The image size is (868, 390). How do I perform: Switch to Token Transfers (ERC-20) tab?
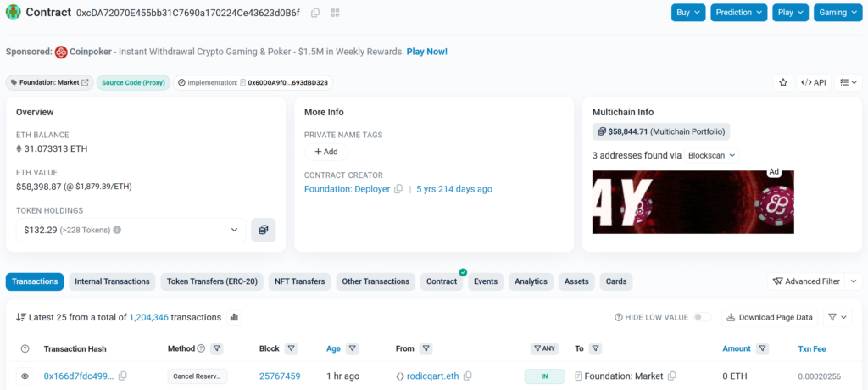pyautogui.click(x=212, y=281)
